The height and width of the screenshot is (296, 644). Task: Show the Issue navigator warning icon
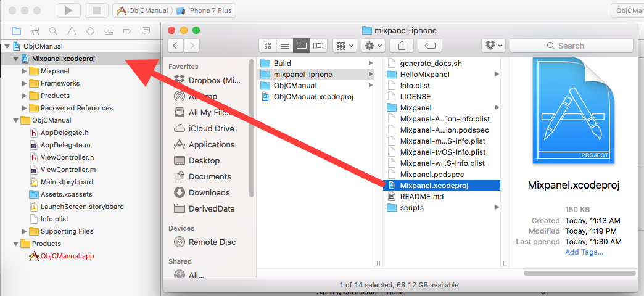coord(72,31)
